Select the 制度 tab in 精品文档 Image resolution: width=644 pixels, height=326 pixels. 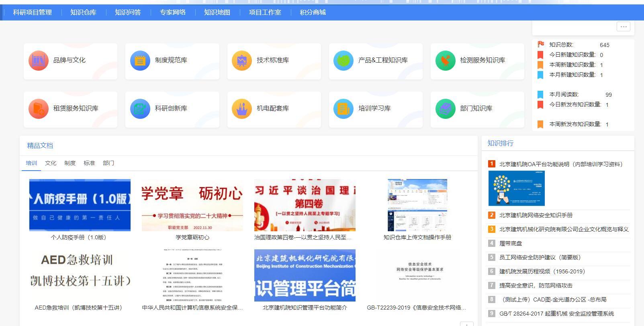coord(70,163)
